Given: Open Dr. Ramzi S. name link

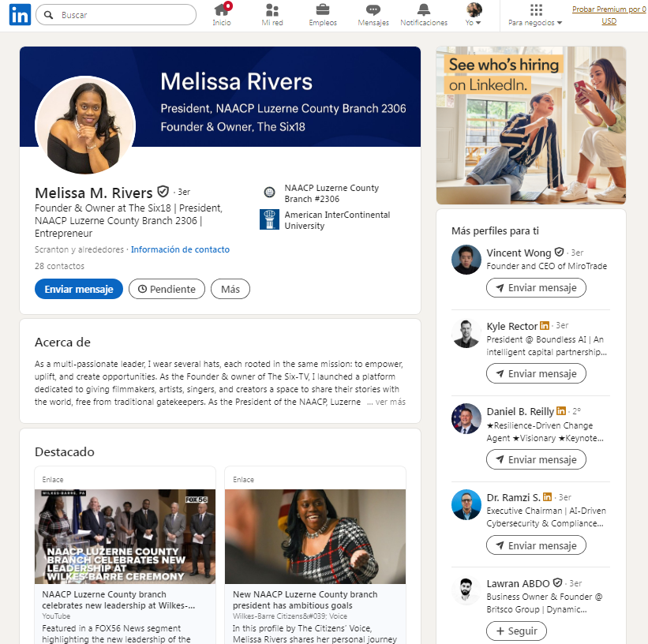Looking at the screenshot, I should (513, 497).
